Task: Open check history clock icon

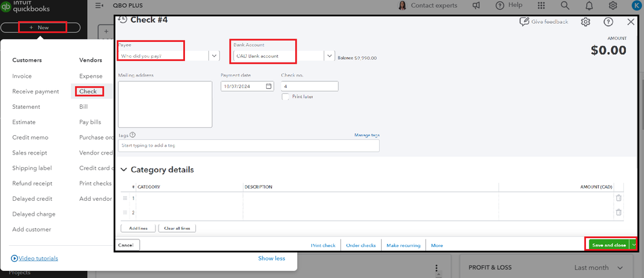Action: pos(122,19)
